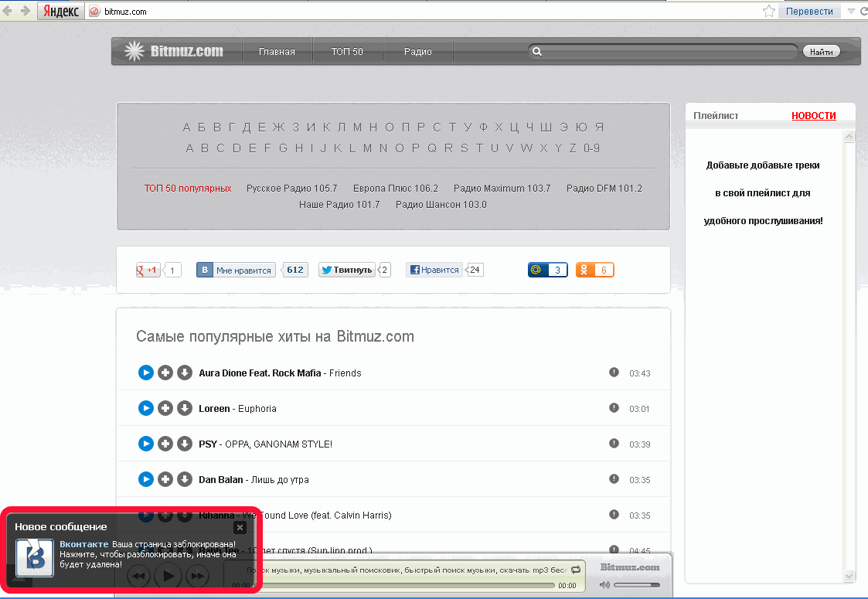Download Loreen – Euphoria track
Viewport: 868px width, 599px height.
click(184, 408)
